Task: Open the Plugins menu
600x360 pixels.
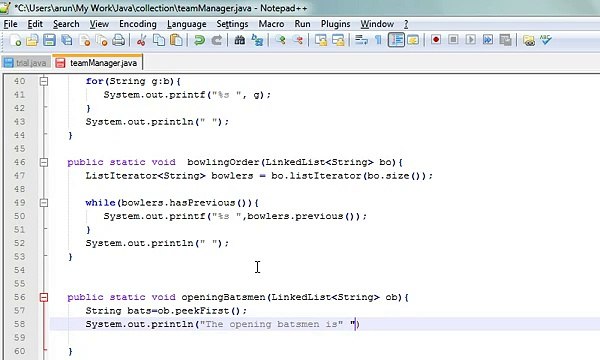Action: [x=336, y=24]
